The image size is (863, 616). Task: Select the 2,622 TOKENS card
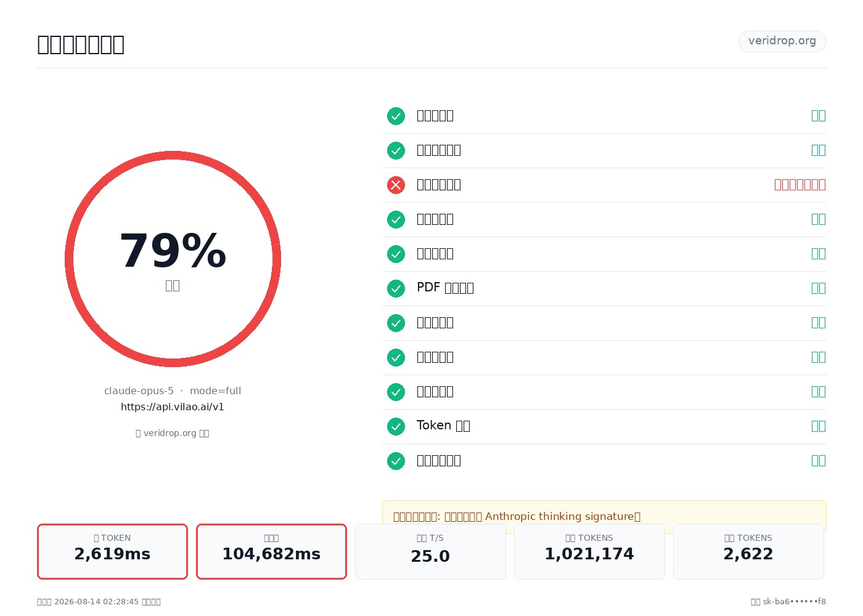coord(748,551)
